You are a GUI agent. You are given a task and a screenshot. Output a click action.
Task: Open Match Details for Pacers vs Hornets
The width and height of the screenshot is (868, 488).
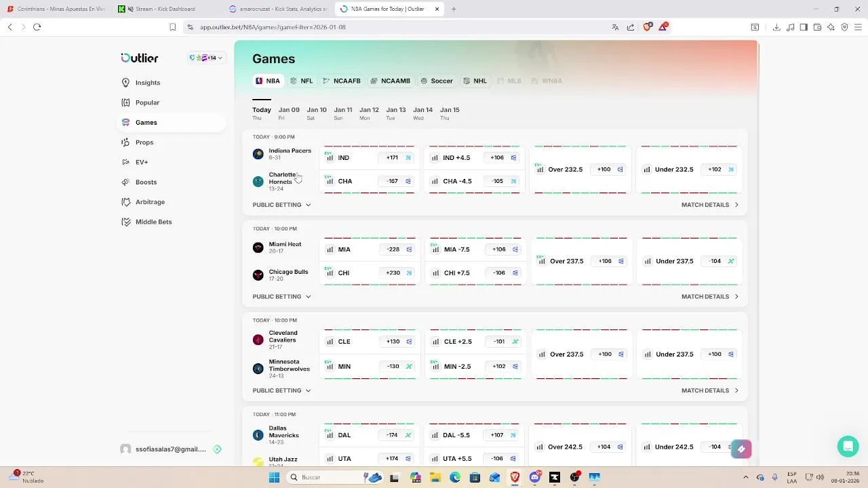710,205
